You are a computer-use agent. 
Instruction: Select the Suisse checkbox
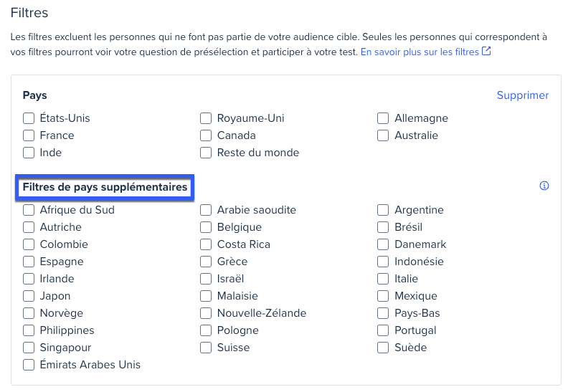206,348
